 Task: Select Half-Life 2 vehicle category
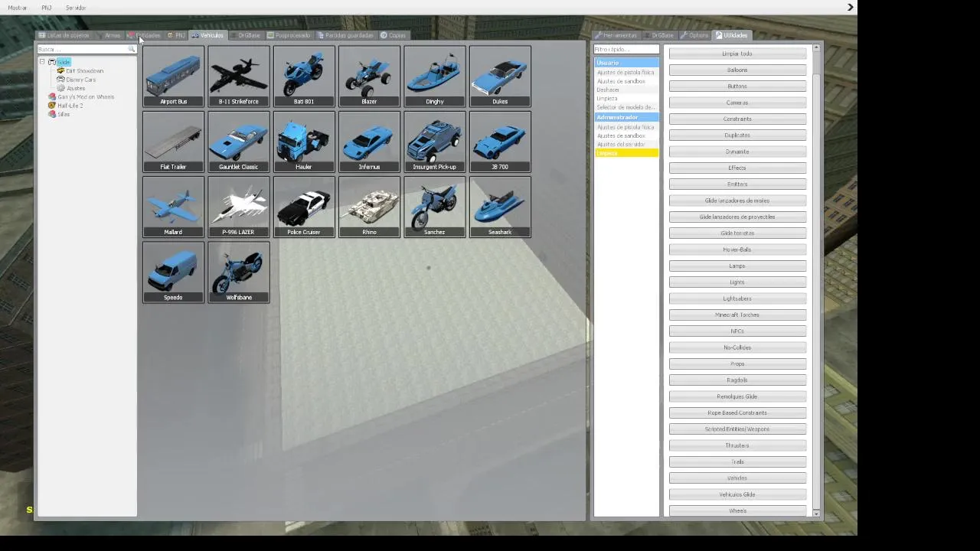pyautogui.click(x=70, y=106)
